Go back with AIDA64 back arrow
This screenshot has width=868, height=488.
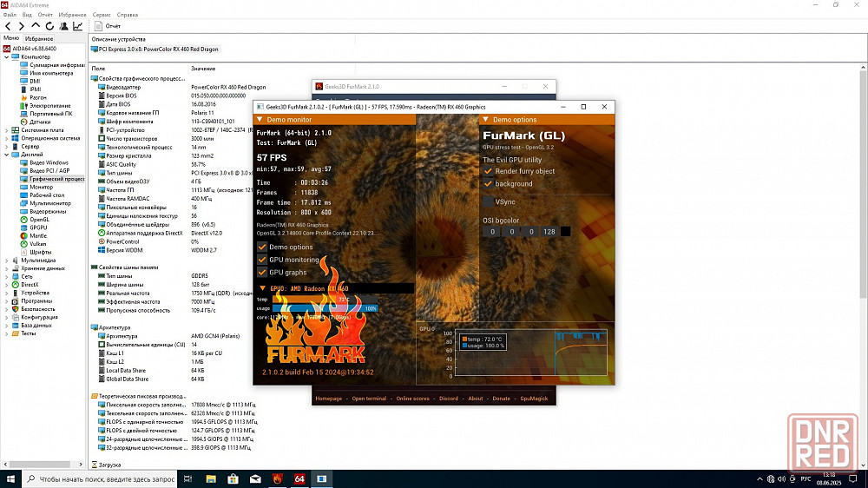(x=8, y=26)
